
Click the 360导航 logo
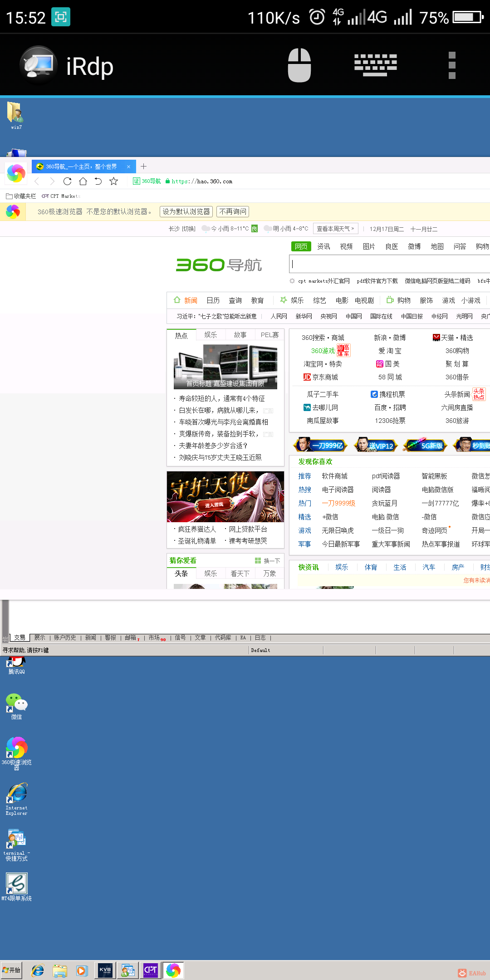coord(219,265)
